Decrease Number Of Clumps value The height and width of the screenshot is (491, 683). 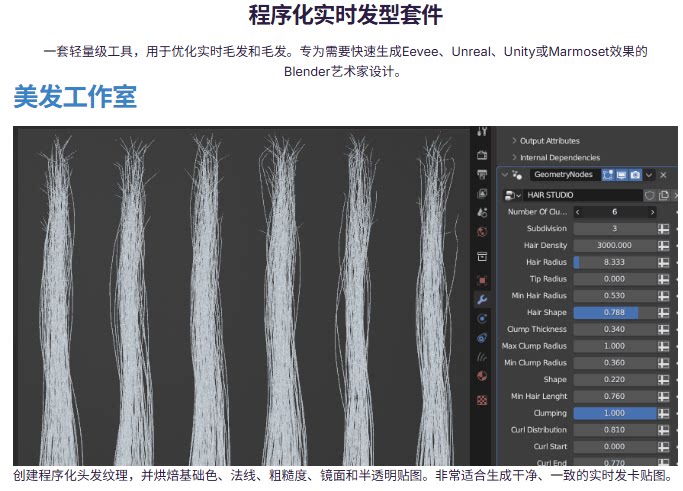(x=578, y=212)
